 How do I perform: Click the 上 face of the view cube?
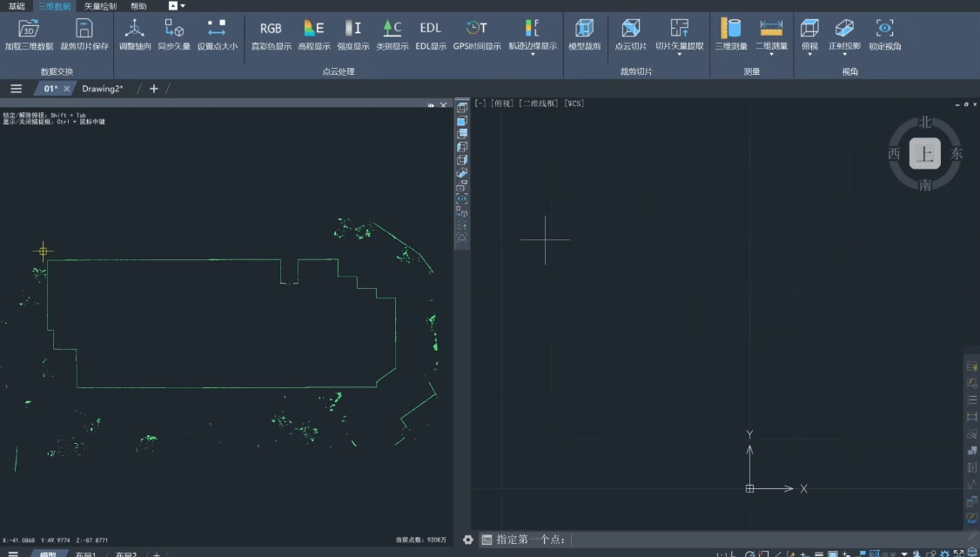point(924,155)
